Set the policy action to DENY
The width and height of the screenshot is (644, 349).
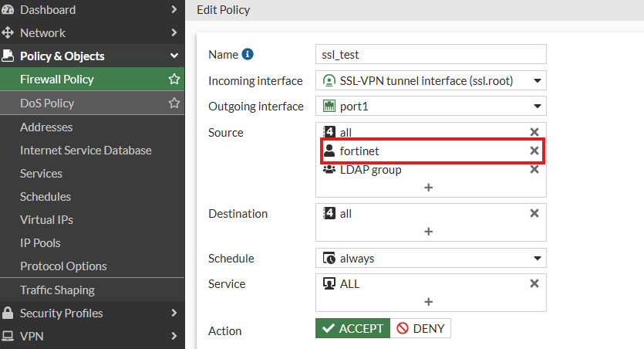[420, 328]
